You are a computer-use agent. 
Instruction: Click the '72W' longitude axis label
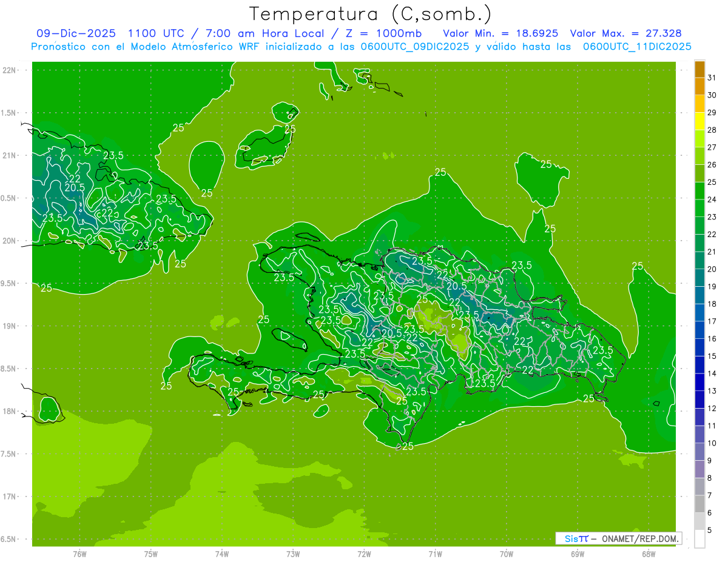[364, 554]
